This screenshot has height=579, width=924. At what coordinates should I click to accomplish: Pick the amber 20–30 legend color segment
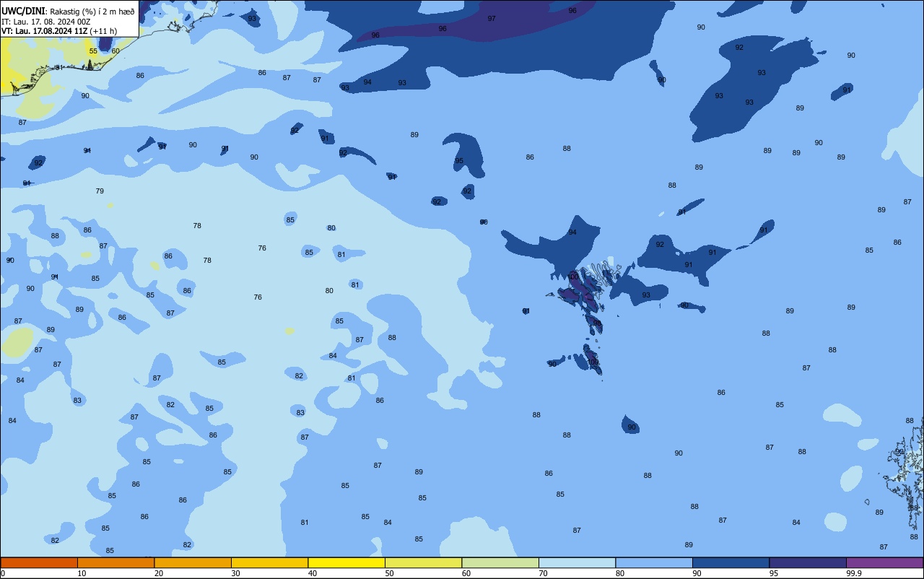coord(193,562)
